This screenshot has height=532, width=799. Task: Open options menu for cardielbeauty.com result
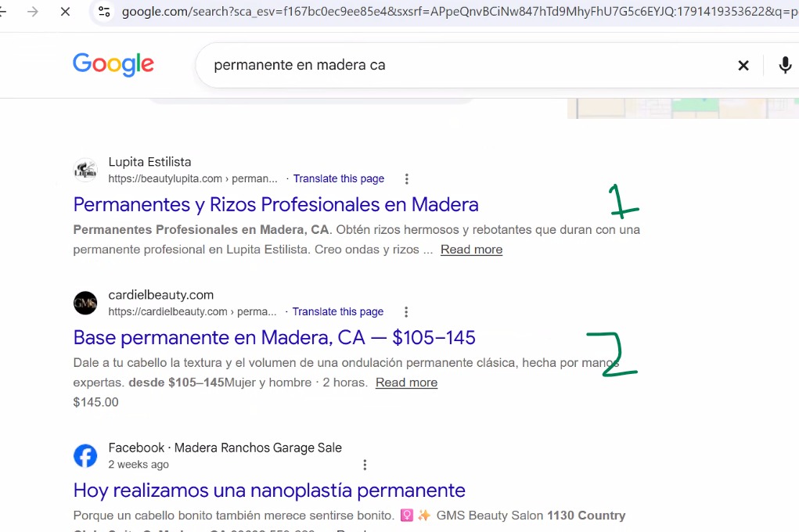(x=406, y=312)
